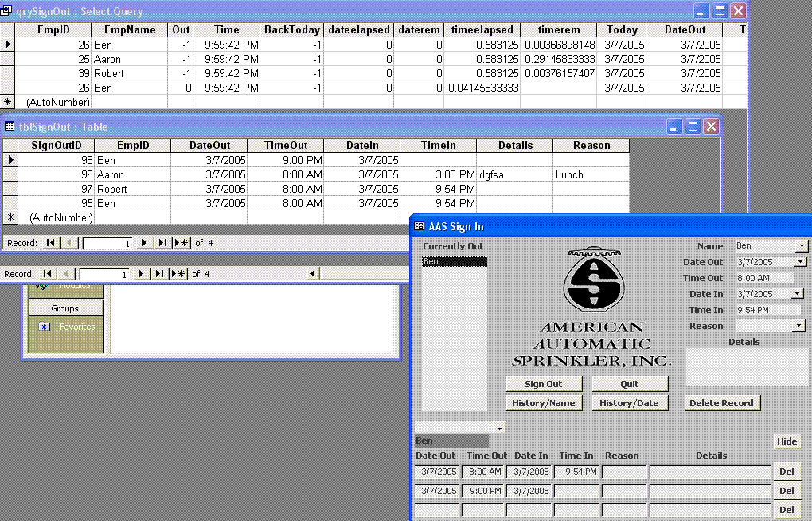
Task: Expand the Reason dropdown on the form
Action: pyautogui.click(x=799, y=326)
